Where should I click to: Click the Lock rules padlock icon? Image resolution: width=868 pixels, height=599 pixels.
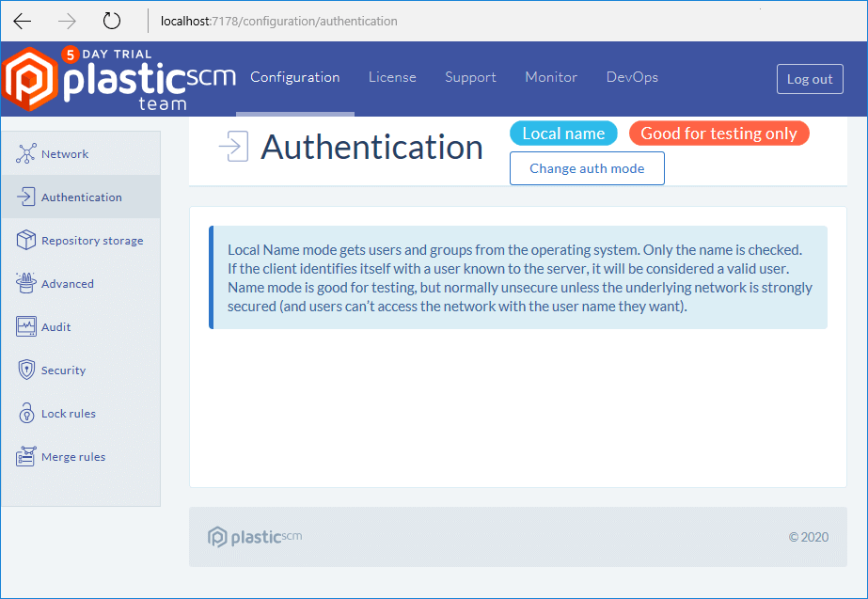(26, 413)
